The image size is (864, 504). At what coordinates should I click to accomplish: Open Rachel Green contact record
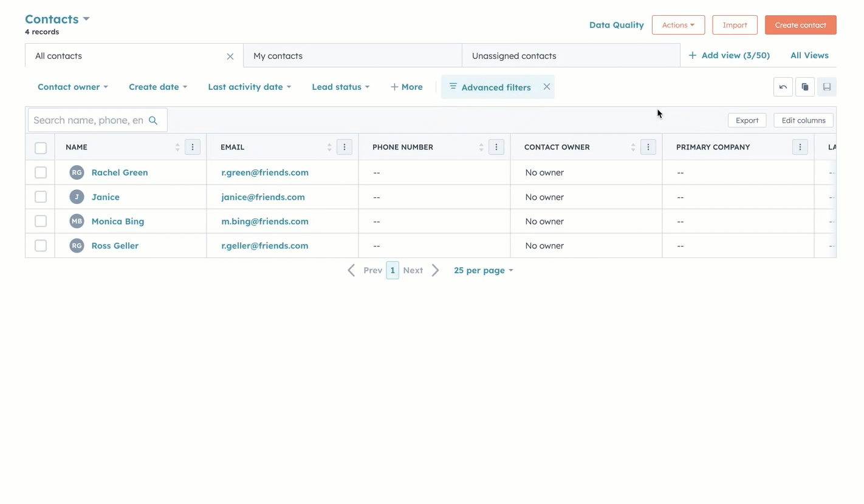click(120, 172)
